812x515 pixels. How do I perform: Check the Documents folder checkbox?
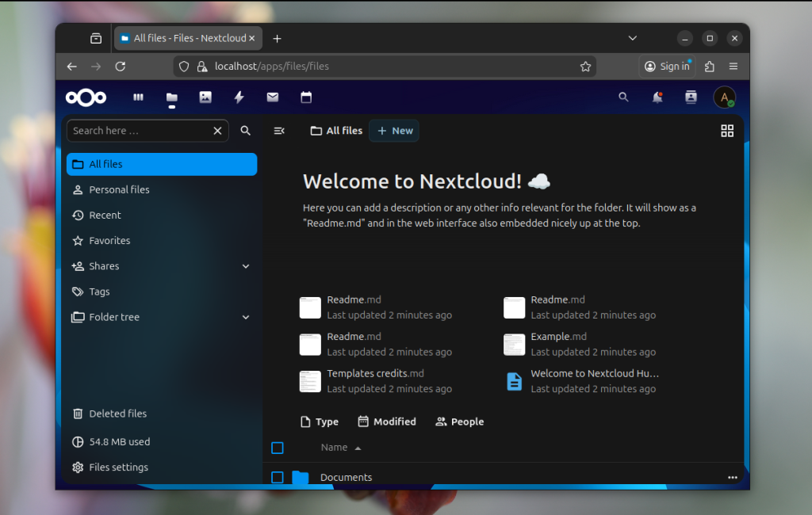278,477
